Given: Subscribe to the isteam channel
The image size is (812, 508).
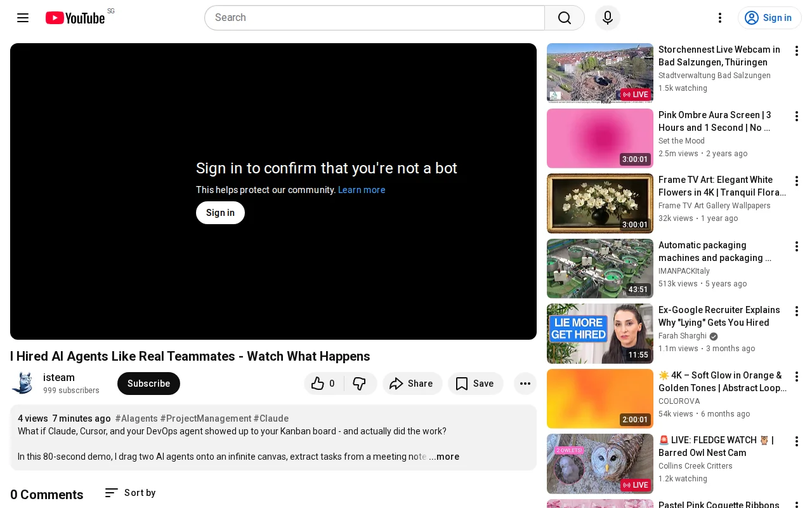Looking at the screenshot, I should [x=148, y=384].
